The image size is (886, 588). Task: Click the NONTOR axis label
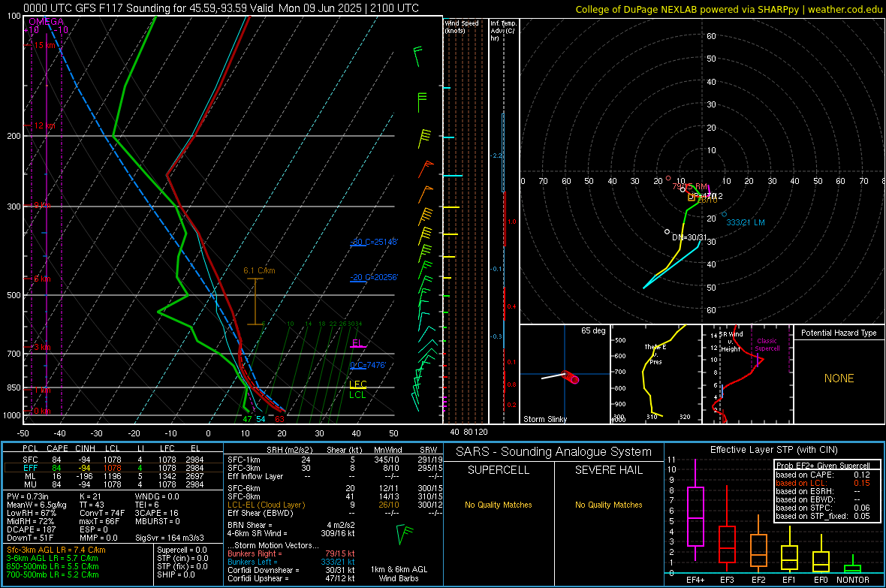click(853, 580)
